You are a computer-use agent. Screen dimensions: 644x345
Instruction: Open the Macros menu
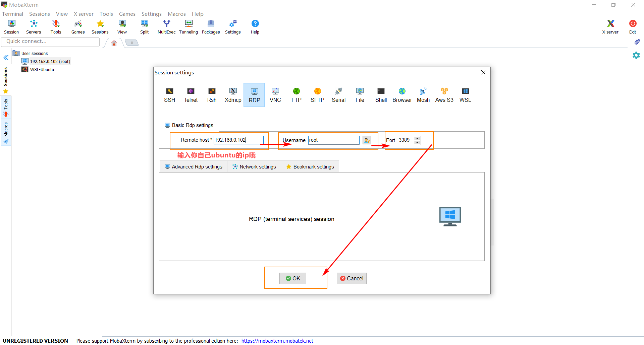[x=177, y=14]
